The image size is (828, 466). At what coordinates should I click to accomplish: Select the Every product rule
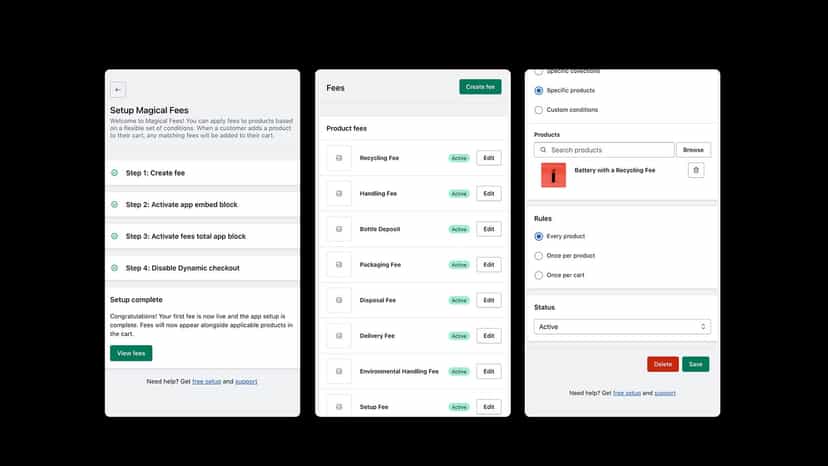[x=539, y=236]
